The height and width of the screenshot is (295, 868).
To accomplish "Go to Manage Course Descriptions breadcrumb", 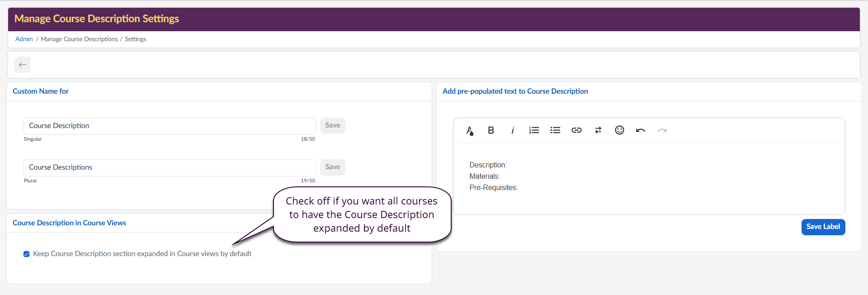I will tap(79, 39).
